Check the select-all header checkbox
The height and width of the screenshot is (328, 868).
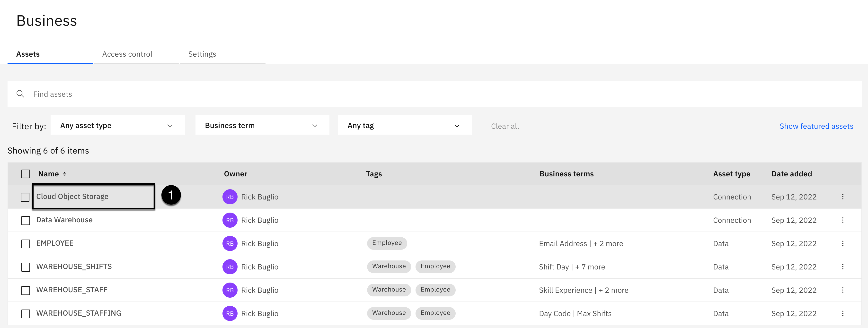[x=26, y=174]
